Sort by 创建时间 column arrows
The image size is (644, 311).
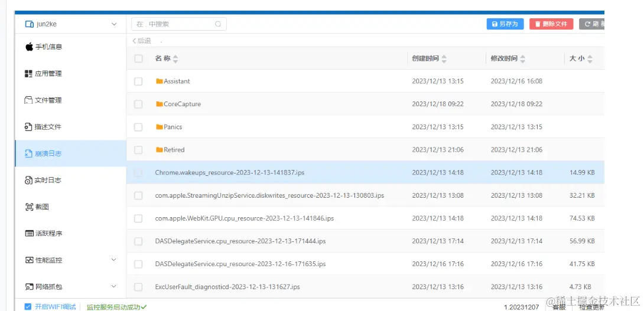click(x=444, y=58)
